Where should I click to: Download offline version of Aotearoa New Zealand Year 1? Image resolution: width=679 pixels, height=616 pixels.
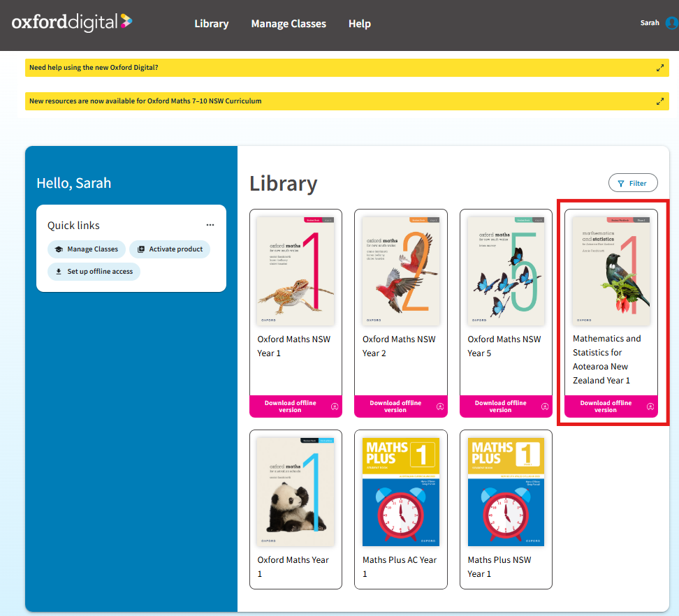[611, 406]
